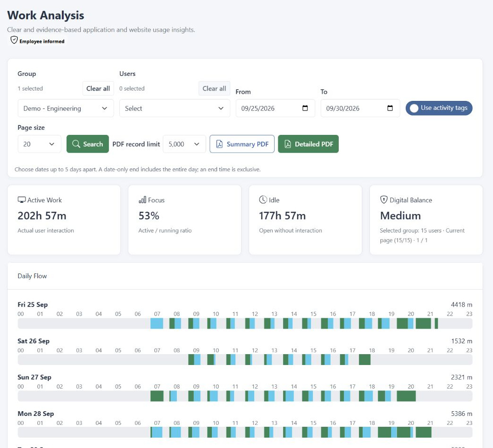Click the magnifier icon on Search button

76,144
